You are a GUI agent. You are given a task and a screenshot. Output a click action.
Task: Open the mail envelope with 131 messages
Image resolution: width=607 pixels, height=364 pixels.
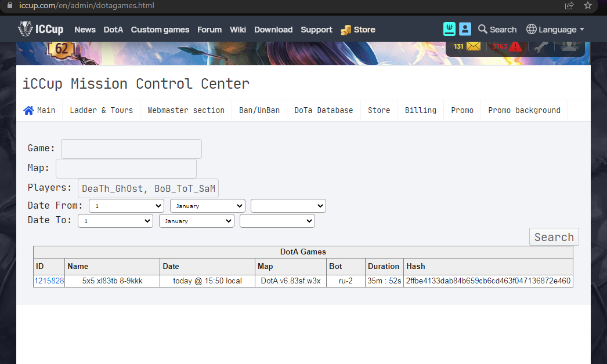coord(473,46)
